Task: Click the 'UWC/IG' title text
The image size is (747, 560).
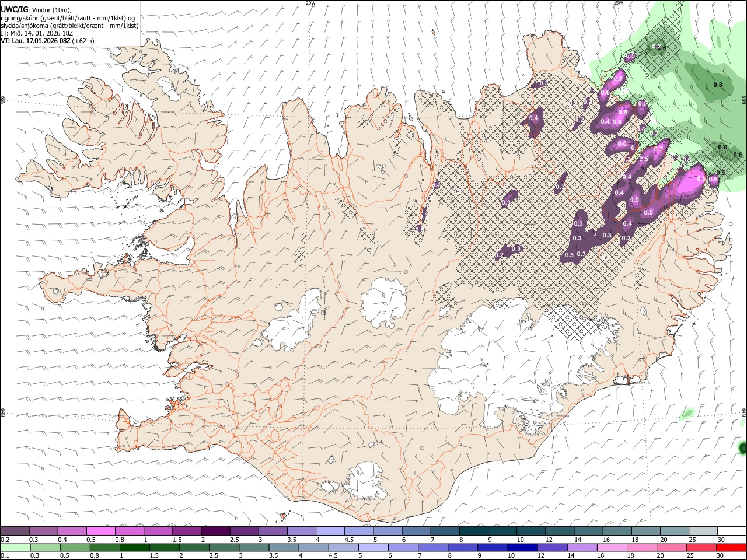Action: pyautogui.click(x=15, y=9)
